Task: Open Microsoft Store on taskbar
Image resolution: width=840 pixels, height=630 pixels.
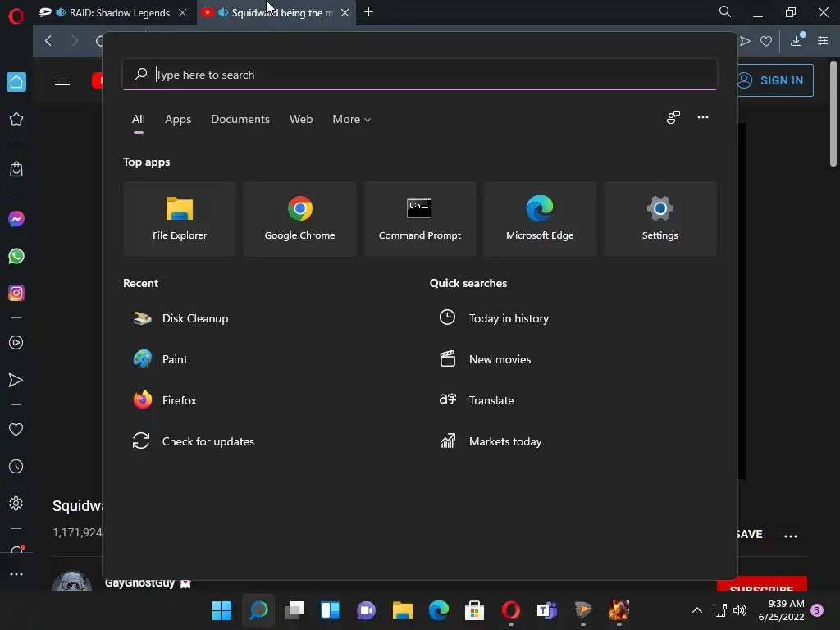Action: click(x=474, y=610)
